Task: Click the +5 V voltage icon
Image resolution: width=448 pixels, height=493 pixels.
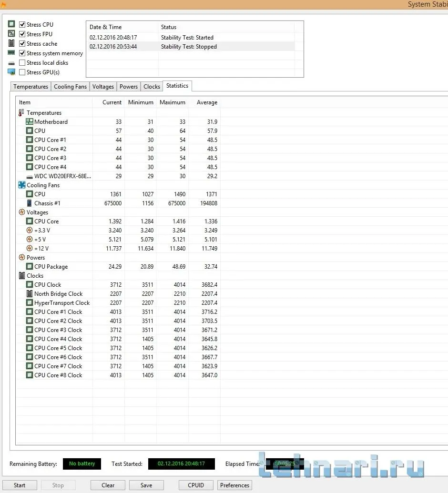Action: (29, 239)
